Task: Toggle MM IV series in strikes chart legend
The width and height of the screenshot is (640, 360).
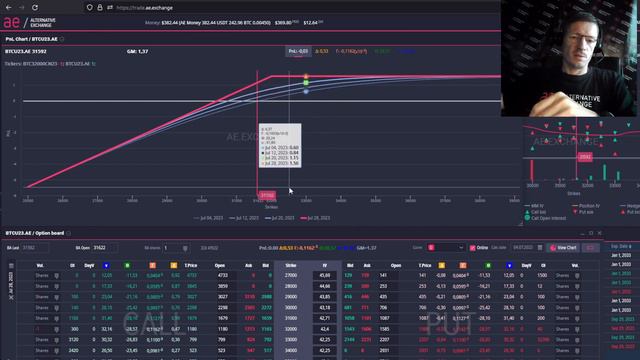Action: (x=535, y=206)
